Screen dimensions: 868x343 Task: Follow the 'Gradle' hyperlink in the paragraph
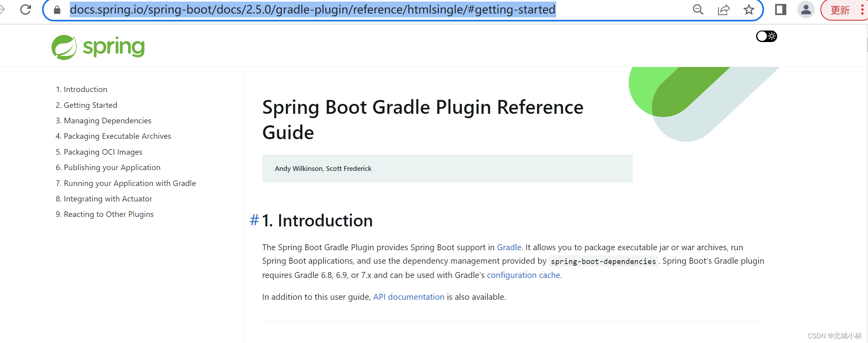[509, 247]
